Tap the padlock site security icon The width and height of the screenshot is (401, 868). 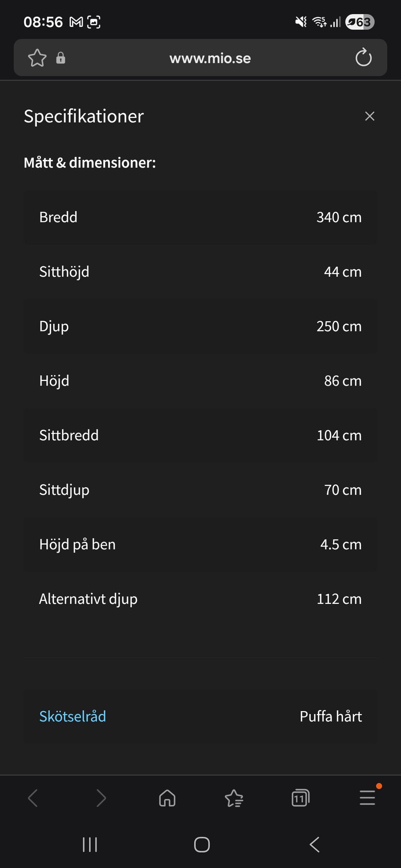click(x=61, y=58)
